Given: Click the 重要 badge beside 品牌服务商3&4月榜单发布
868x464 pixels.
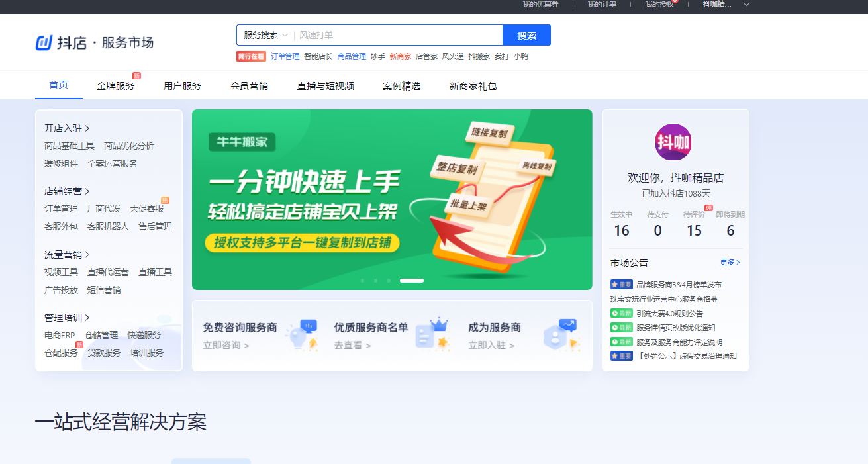Looking at the screenshot, I should click(622, 285).
